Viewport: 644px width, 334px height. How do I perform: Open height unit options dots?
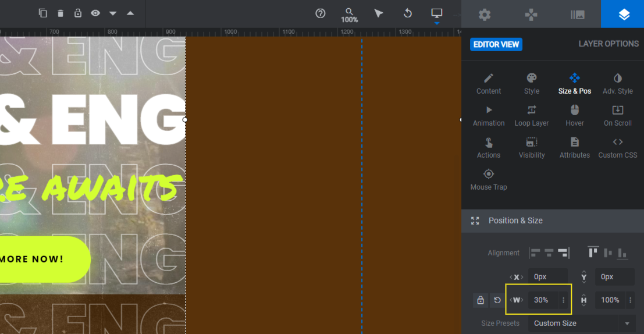[x=631, y=300]
